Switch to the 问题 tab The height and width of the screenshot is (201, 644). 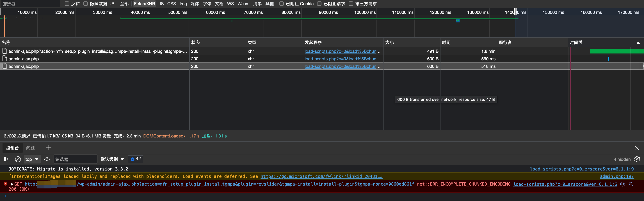coord(30,148)
